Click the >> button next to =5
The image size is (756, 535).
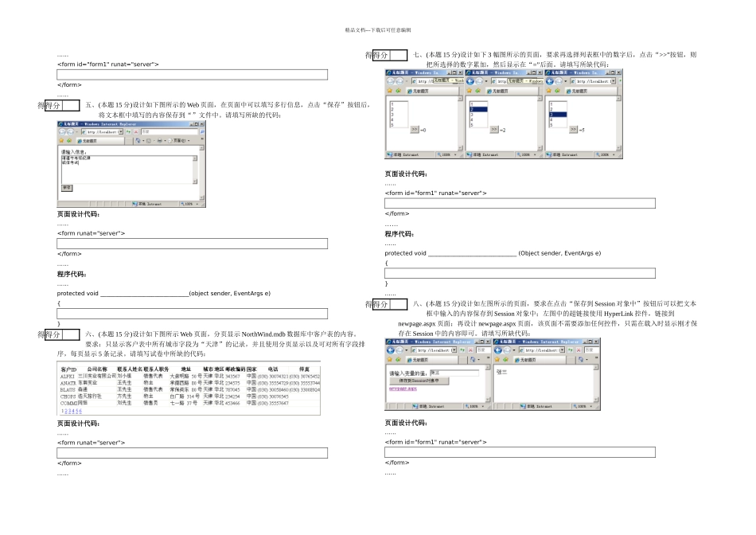tap(573, 129)
